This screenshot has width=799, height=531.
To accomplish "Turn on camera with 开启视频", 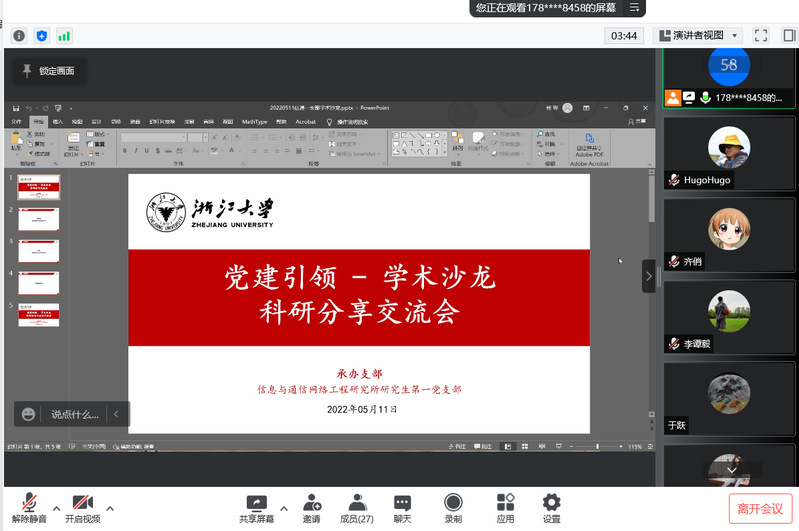I will [83, 508].
